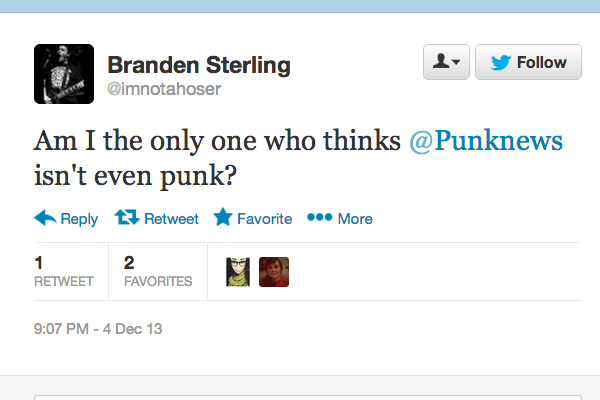Click the green-scarf favoriter avatar
600x400 pixels.
239,272
